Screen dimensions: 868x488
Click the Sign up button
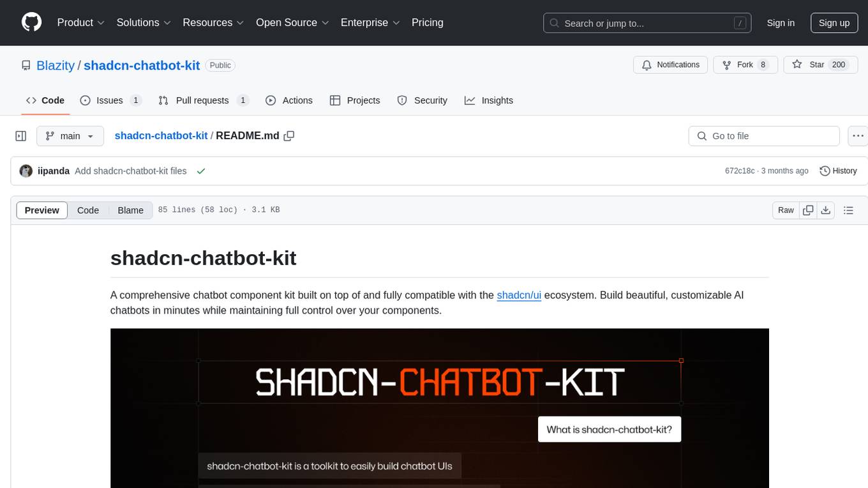click(x=834, y=23)
